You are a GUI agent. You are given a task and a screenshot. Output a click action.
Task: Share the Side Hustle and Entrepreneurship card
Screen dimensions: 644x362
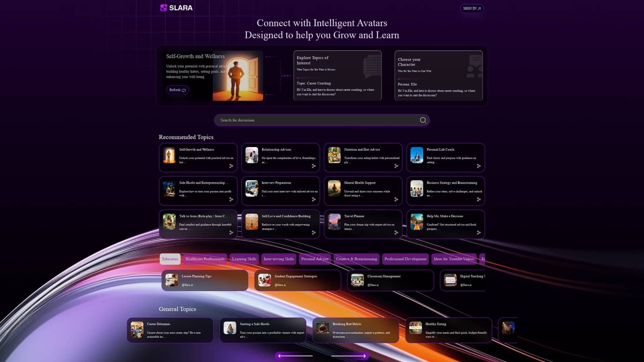231,199
